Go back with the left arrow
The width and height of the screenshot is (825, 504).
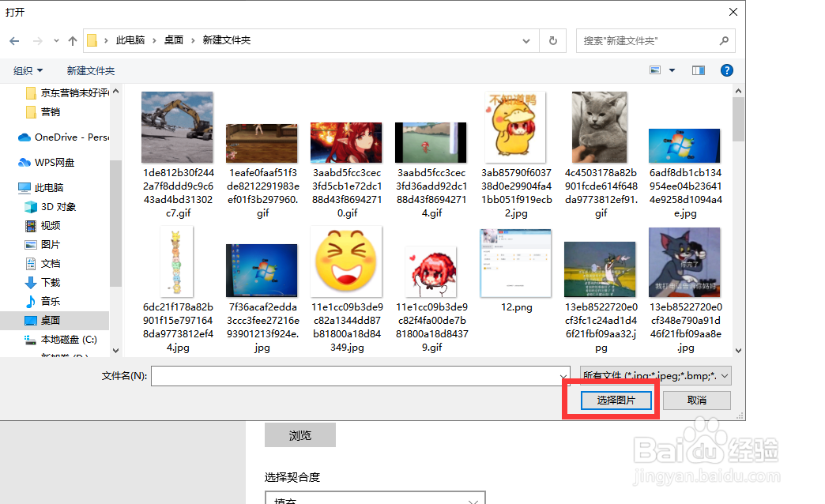[14, 40]
